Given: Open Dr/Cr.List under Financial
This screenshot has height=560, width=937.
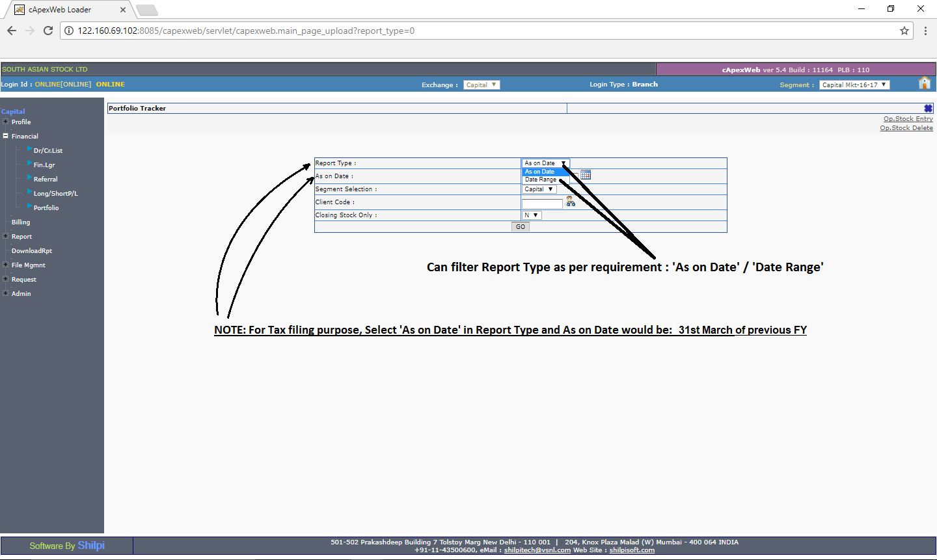Looking at the screenshot, I should (x=48, y=151).
